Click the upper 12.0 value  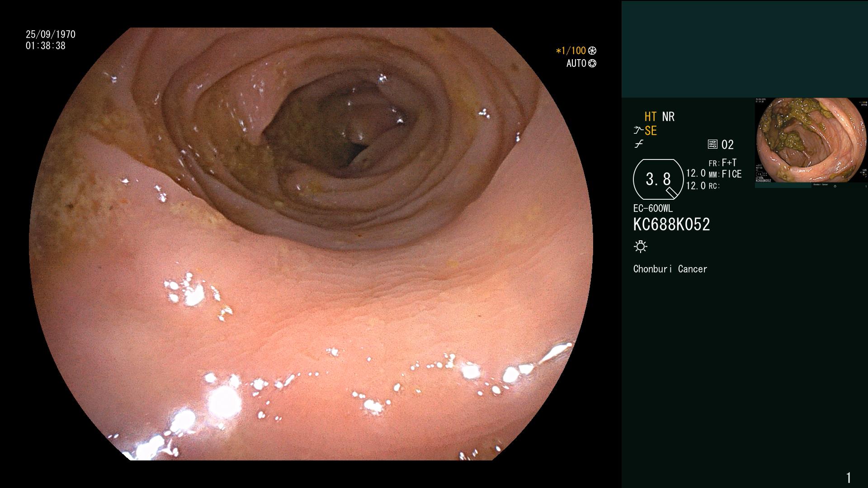pos(696,173)
